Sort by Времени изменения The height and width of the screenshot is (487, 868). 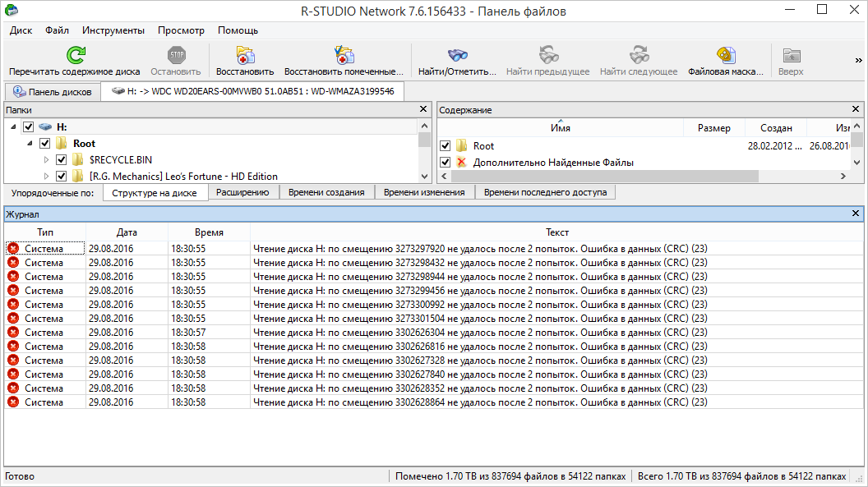point(425,192)
